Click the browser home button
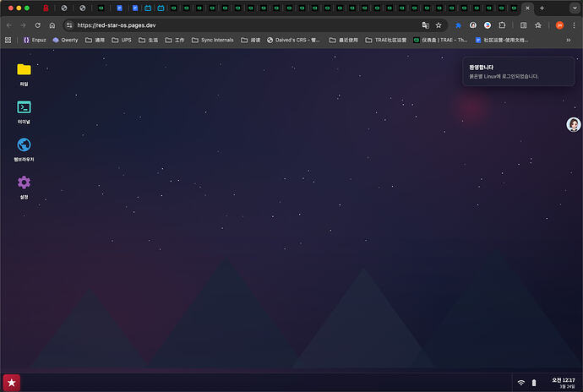The height and width of the screenshot is (392, 583). 52,25
